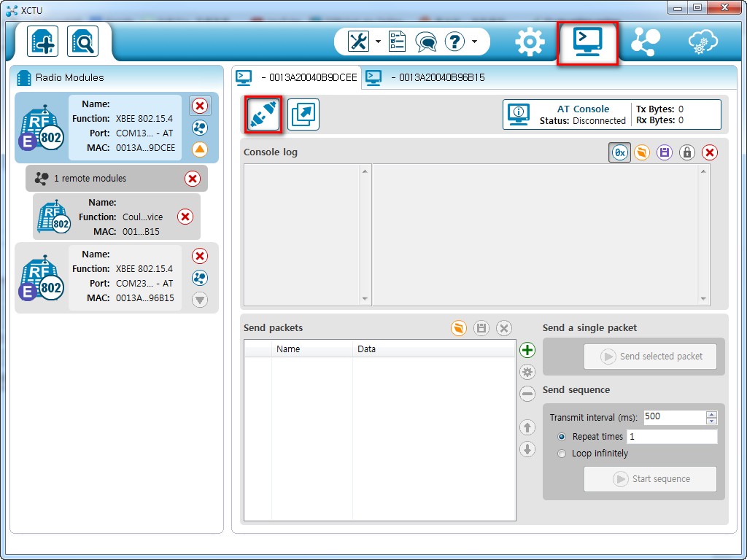
Task: Collapse remote modules with the orange arrow
Action: tap(200, 149)
